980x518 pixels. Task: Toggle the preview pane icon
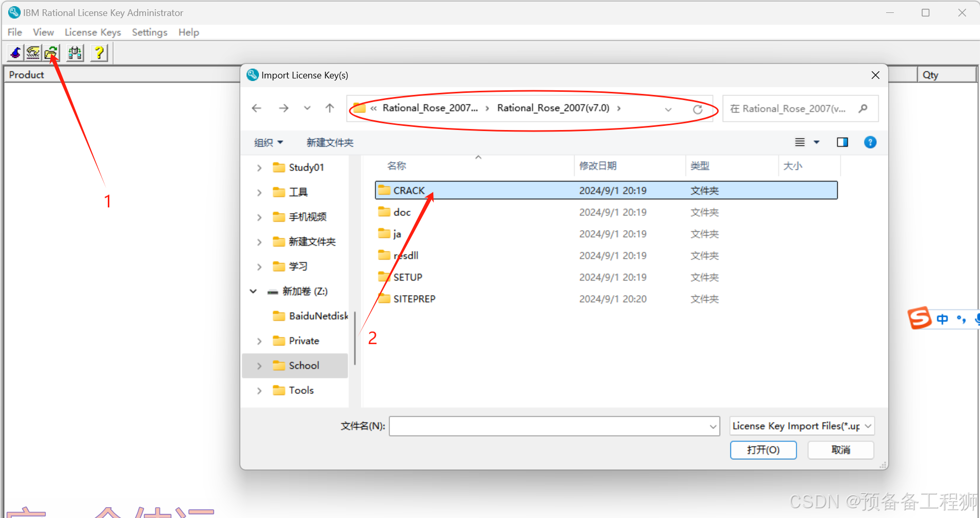click(x=842, y=142)
